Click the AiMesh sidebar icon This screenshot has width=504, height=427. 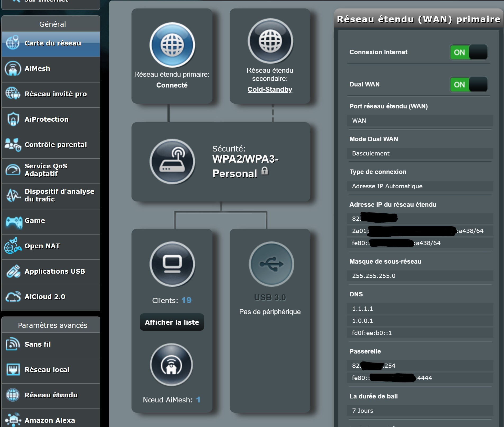pos(13,68)
